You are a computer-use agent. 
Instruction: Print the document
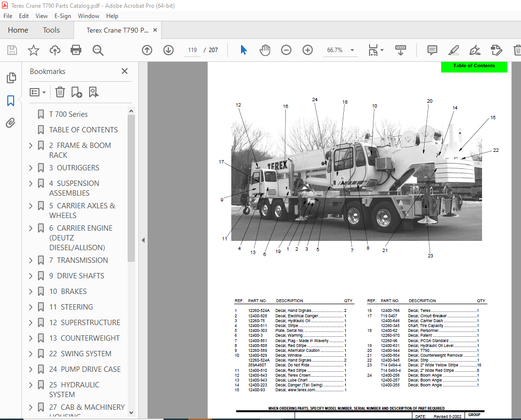pos(76,50)
